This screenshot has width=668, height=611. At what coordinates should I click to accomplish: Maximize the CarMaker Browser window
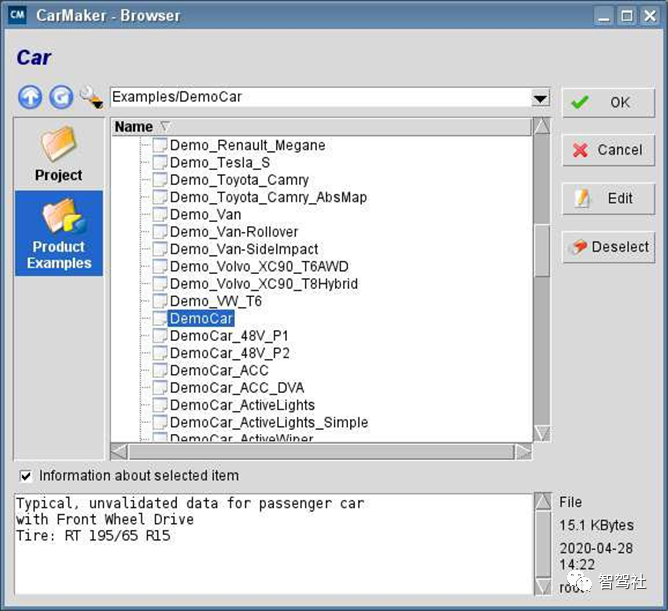[x=627, y=16]
